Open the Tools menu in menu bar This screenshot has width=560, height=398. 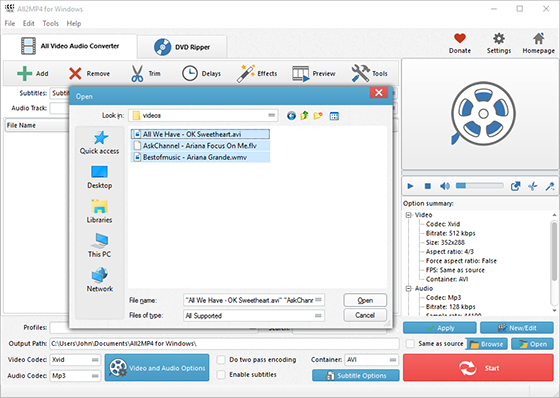pos(50,23)
